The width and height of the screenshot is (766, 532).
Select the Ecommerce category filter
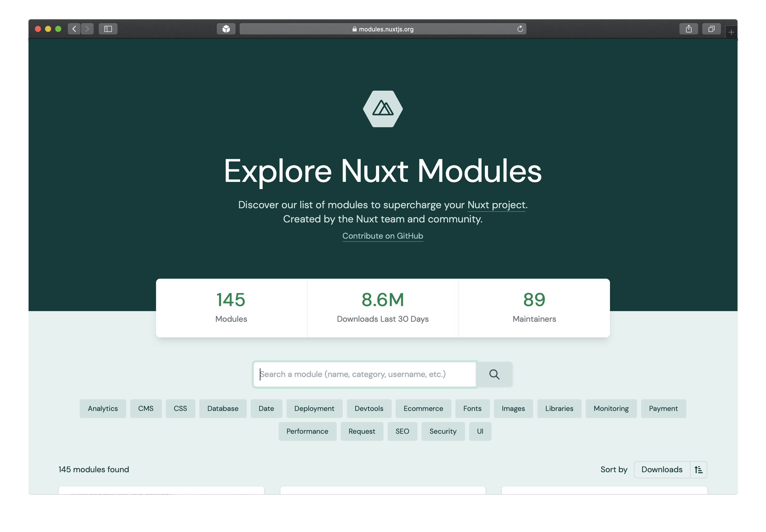tap(423, 408)
